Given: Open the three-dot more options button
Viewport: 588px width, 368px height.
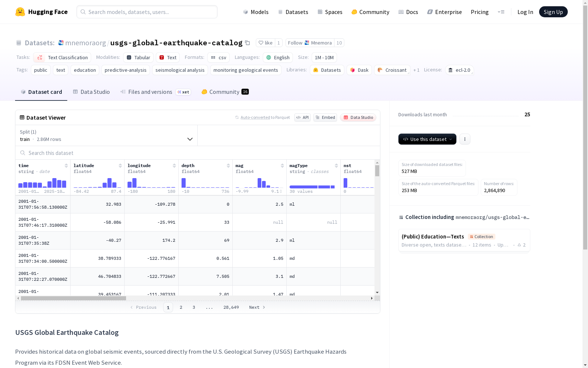Looking at the screenshot, I should (x=465, y=139).
